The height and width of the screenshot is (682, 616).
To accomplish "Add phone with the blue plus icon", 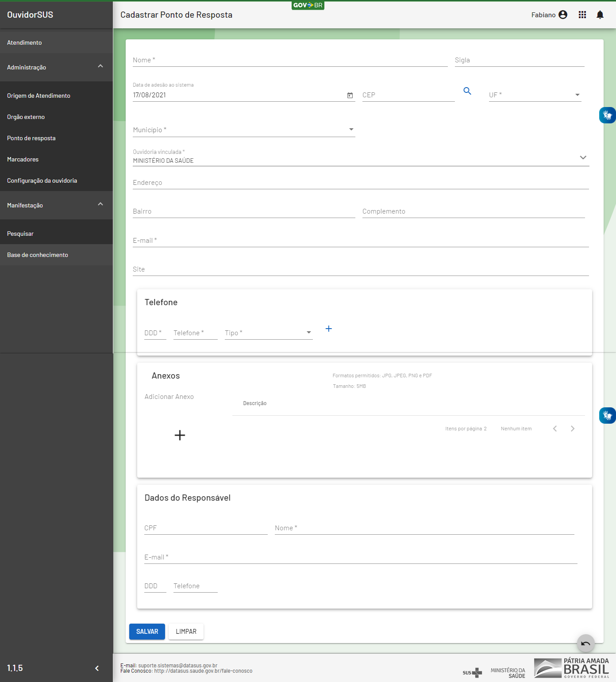I will pyautogui.click(x=328, y=329).
